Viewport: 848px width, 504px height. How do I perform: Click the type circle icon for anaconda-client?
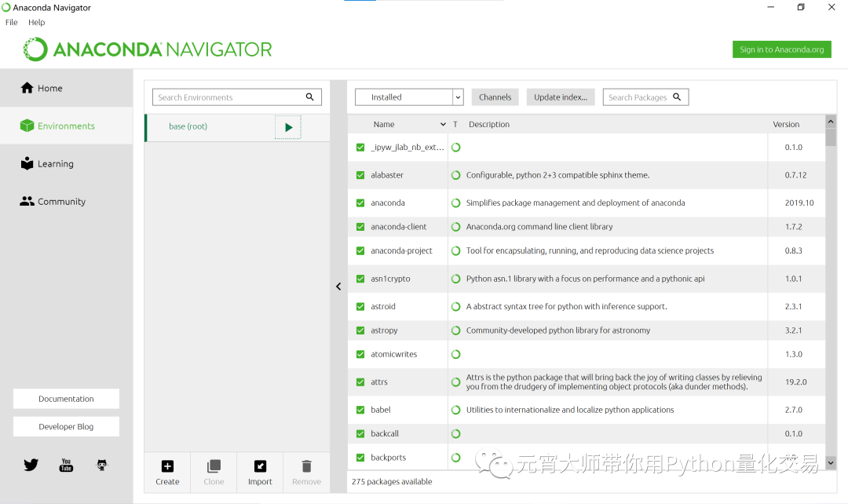click(456, 227)
